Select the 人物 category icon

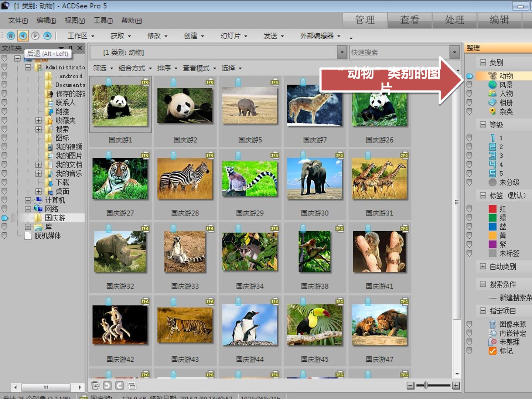pyautogui.click(x=492, y=93)
